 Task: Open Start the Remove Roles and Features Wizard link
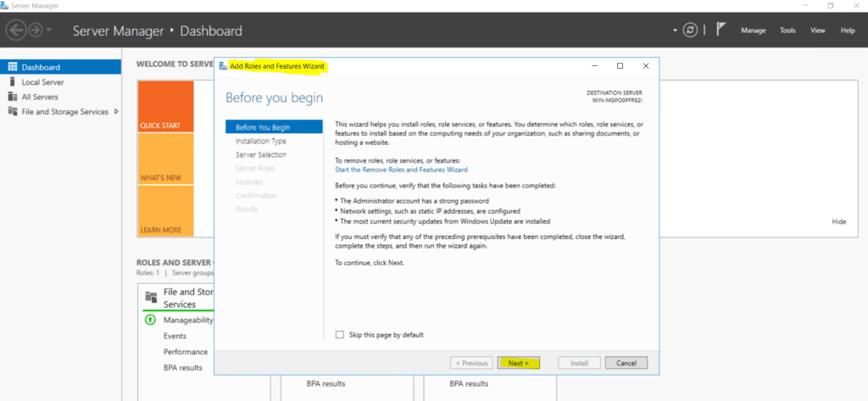[401, 170]
